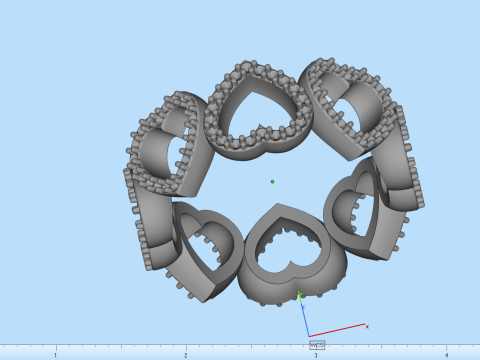Select the WCS label near the axis origin
The width and height of the screenshot is (480, 360).
317,345
